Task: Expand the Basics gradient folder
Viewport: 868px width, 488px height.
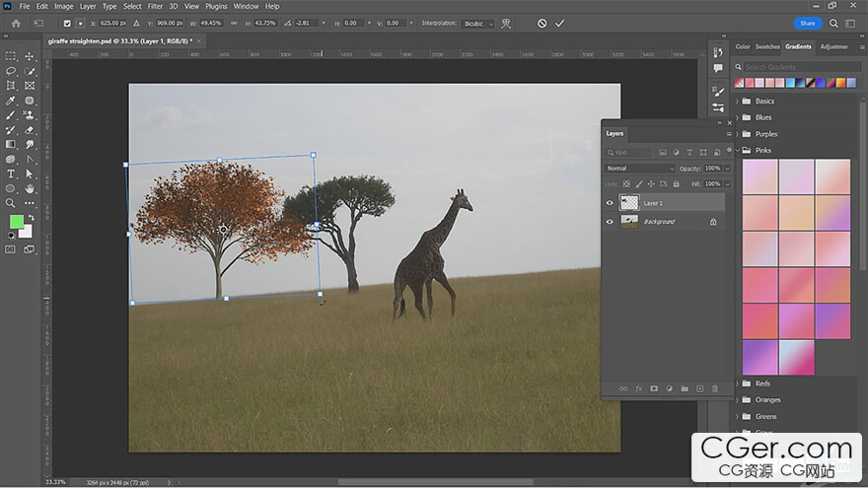Action: pyautogui.click(x=737, y=102)
